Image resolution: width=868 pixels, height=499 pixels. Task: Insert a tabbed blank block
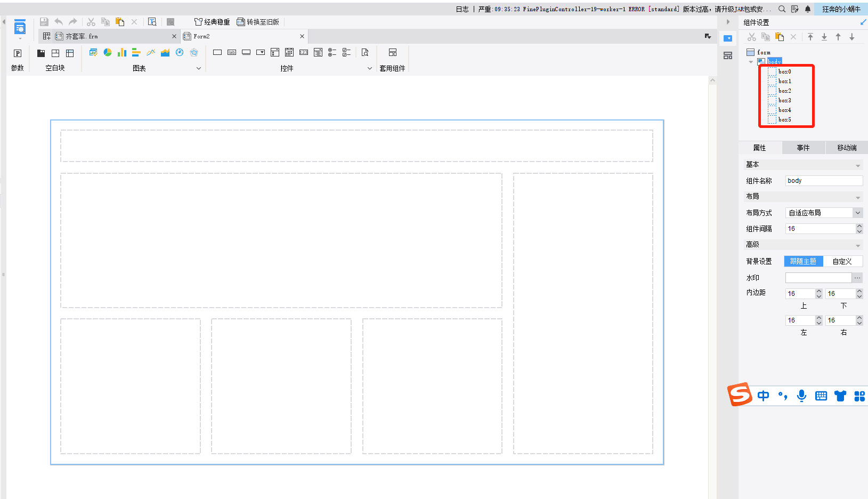41,53
